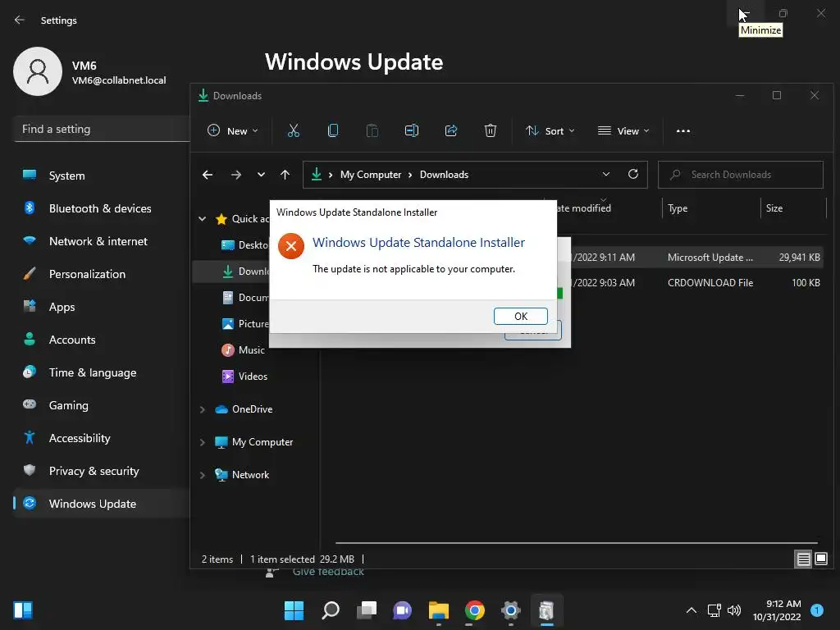Open the Sort dropdown menu
The height and width of the screenshot is (630, 840).
tap(550, 130)
